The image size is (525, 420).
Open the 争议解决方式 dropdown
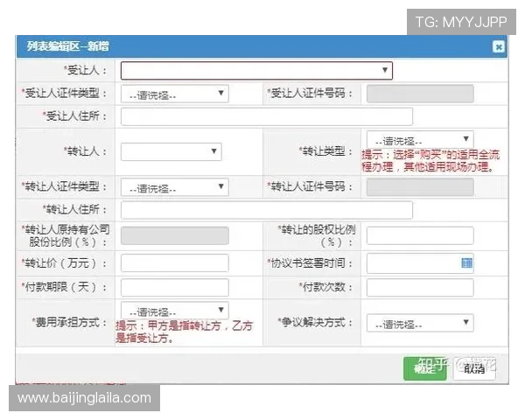[x=420, y=323]
